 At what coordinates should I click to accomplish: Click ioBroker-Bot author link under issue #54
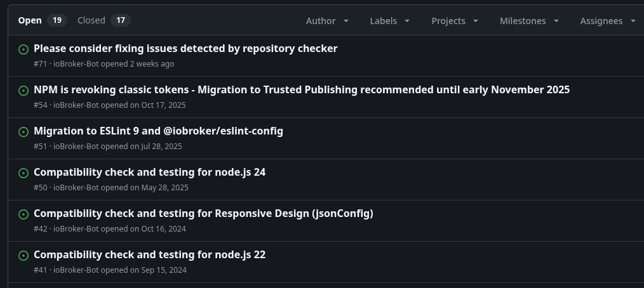point(76,105)
